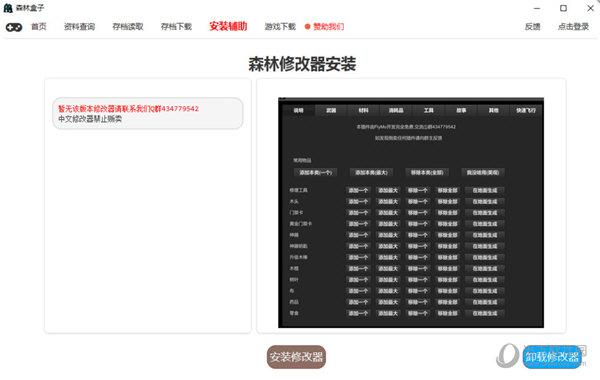Click the 森林盒子 window title text
The height and width of the screenshot is (380, 600).
pyautogui.click(x=30, y=8)
